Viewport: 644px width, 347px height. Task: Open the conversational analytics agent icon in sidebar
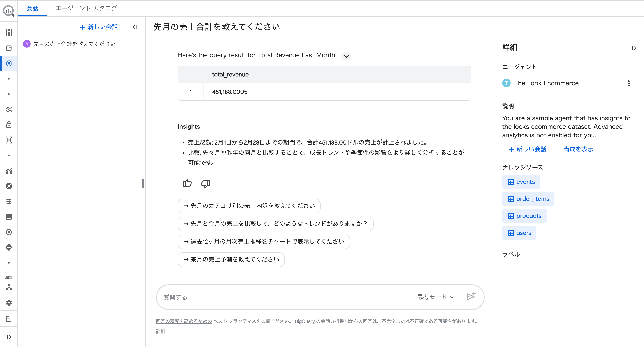click(x=9, y=63)
